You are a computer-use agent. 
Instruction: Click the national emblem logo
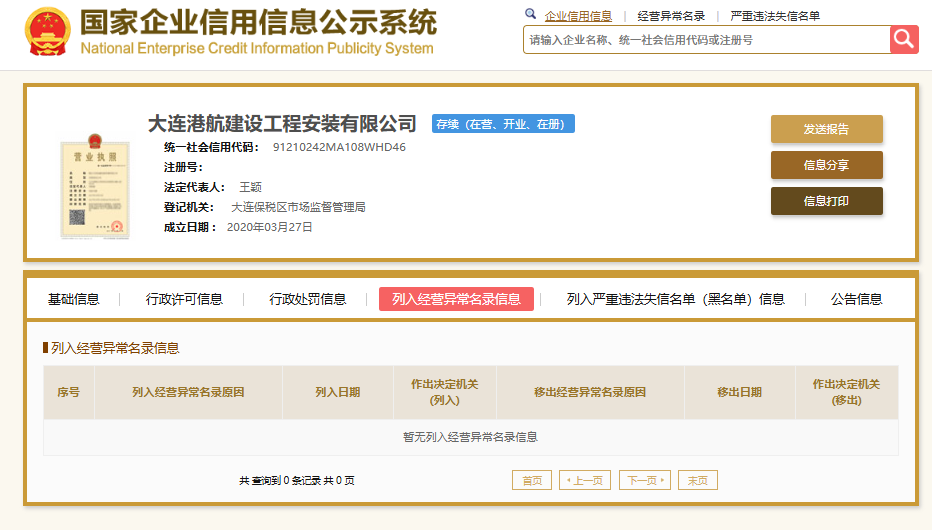tap(48, 31)
